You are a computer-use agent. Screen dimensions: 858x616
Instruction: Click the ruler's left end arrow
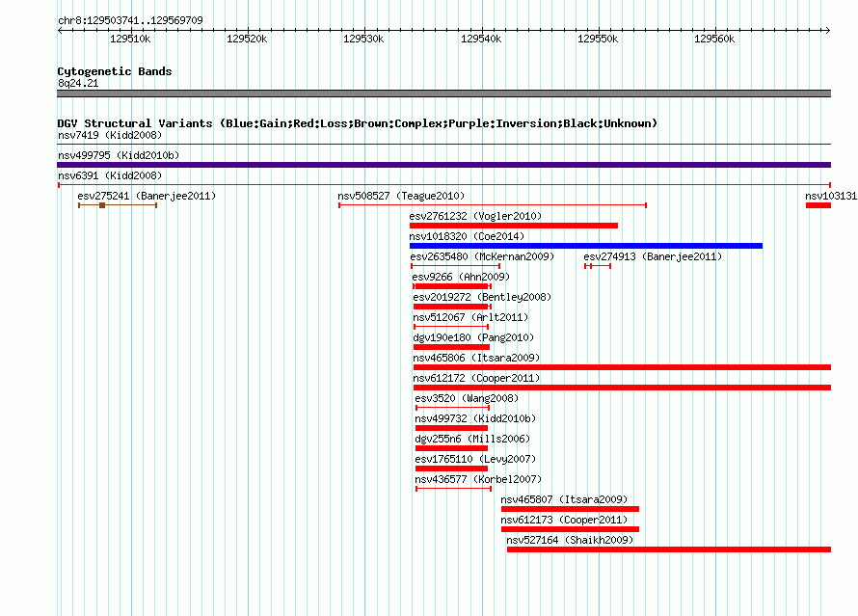[60, 31]
